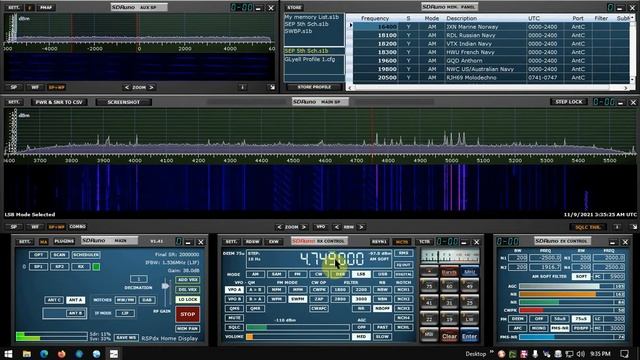Select filter bandwidth 2200
Screen dimensions: 640x360
[x=361, y=289]
